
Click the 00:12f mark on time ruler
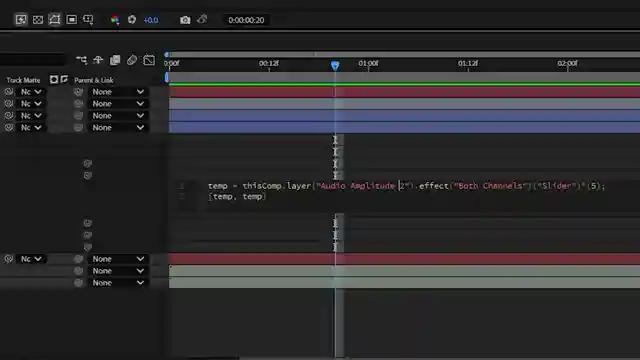tap(269, 63)
